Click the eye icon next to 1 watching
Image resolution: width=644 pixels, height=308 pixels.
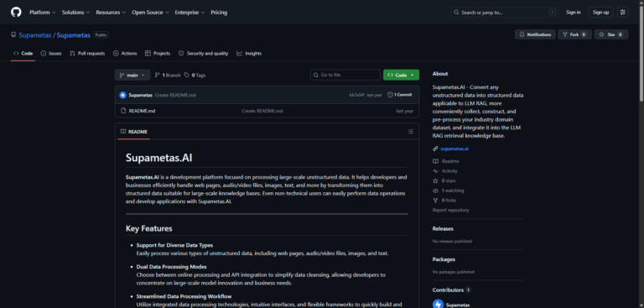(x=435, y=191)
